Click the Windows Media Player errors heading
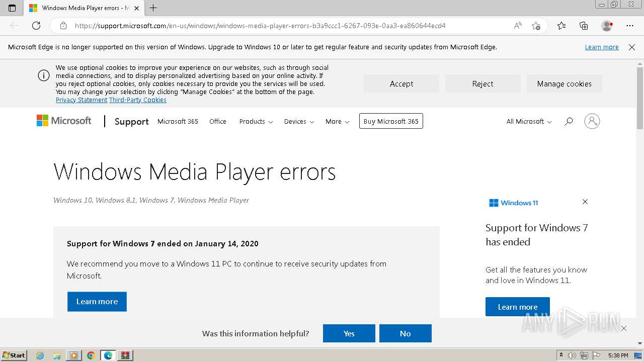 195,172
